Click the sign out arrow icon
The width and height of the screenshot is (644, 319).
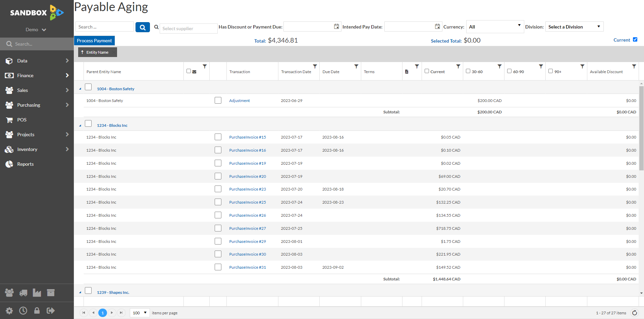click(51, 311)
